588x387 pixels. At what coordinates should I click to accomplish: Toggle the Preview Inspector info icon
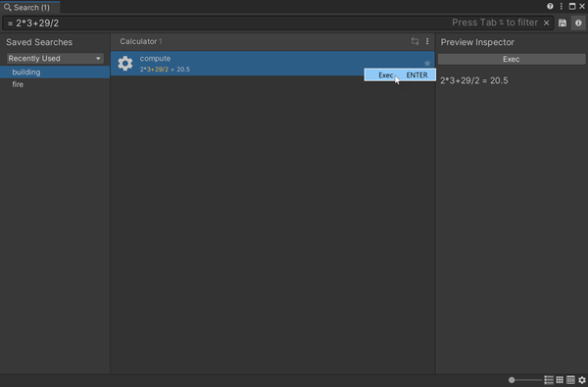[578, 23]
